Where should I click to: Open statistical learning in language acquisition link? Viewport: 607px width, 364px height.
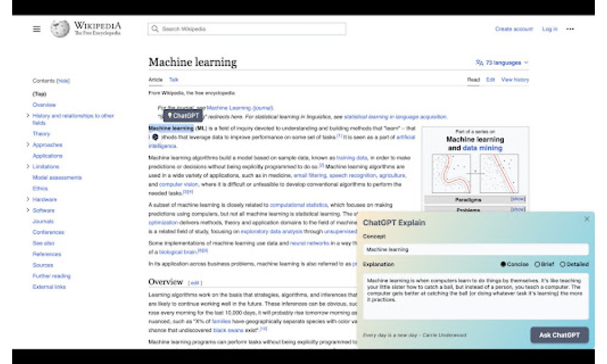[x=395, y=117]
